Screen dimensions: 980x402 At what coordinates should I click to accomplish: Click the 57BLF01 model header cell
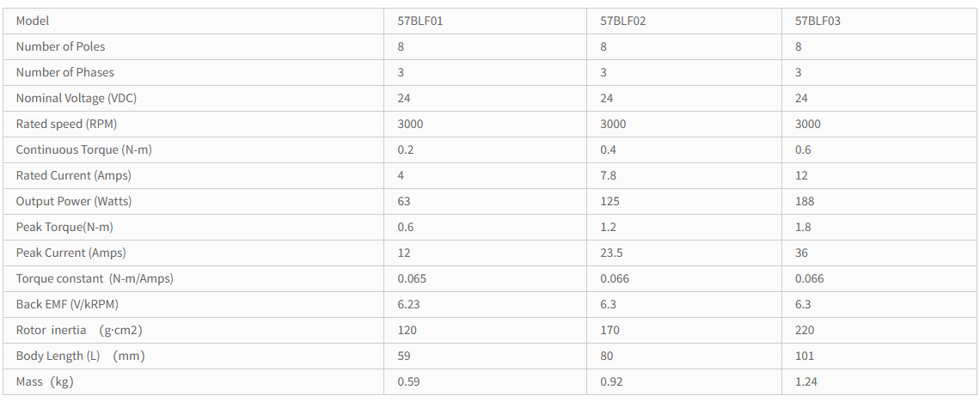(x=420, y=21)
